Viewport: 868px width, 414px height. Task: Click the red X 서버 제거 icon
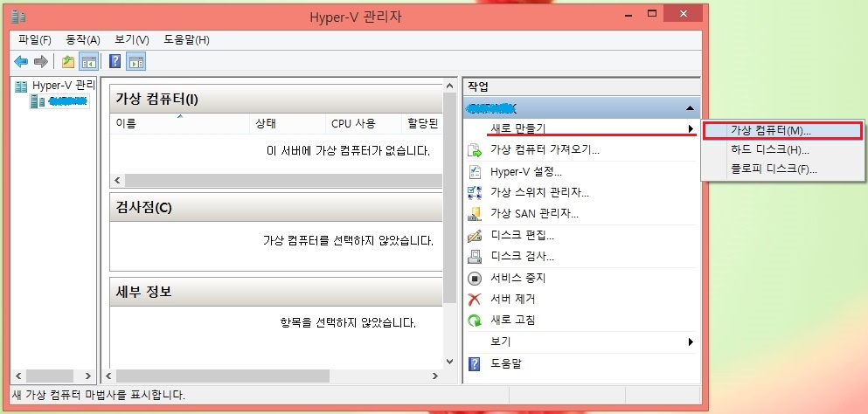[475, 299]
